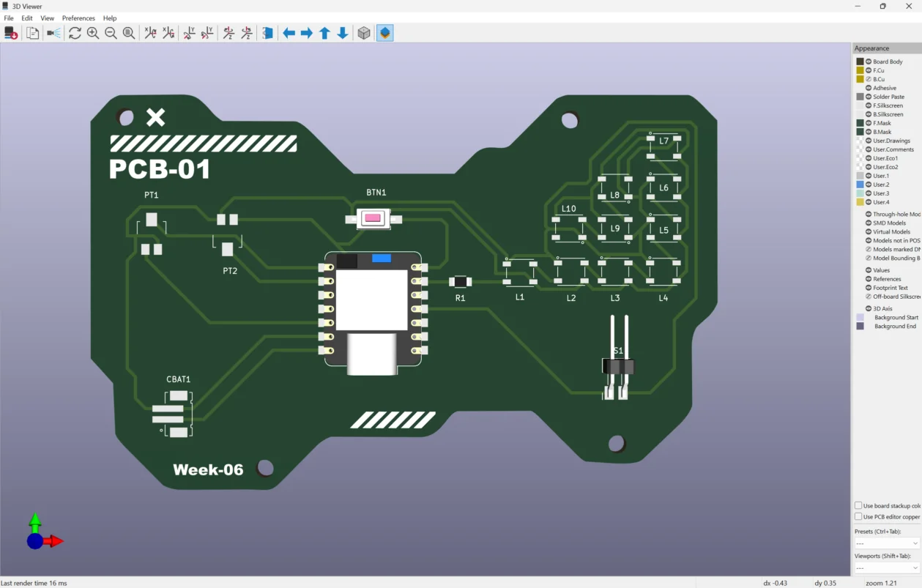This screenshot has width=922, height=588.
Task: Rotate X counterclockwise using toolbar icon
Action: (168, 33)
